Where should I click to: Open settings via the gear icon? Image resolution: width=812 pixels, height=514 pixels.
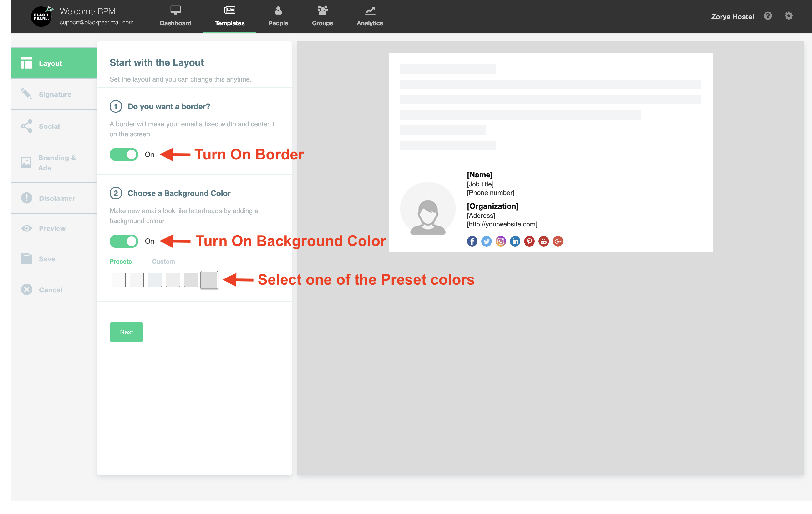[788, 16]
